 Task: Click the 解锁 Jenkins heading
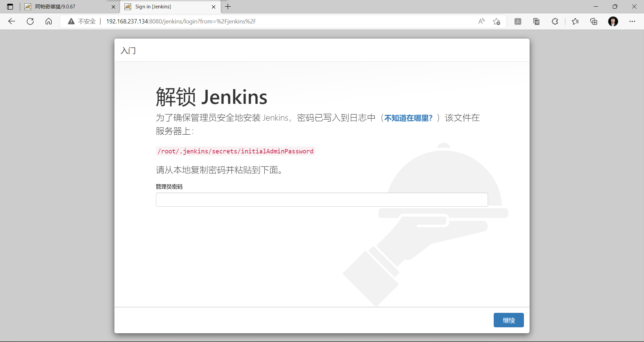click(211, 97)
